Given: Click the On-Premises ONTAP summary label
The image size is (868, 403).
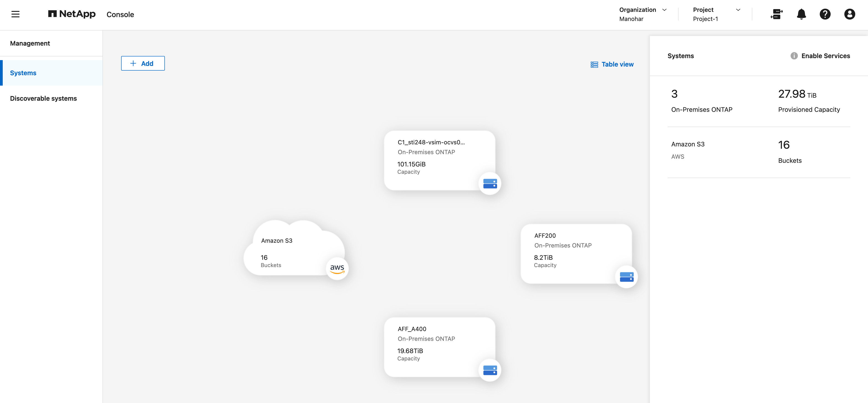Looking at the screenshot, I should 702,110.
